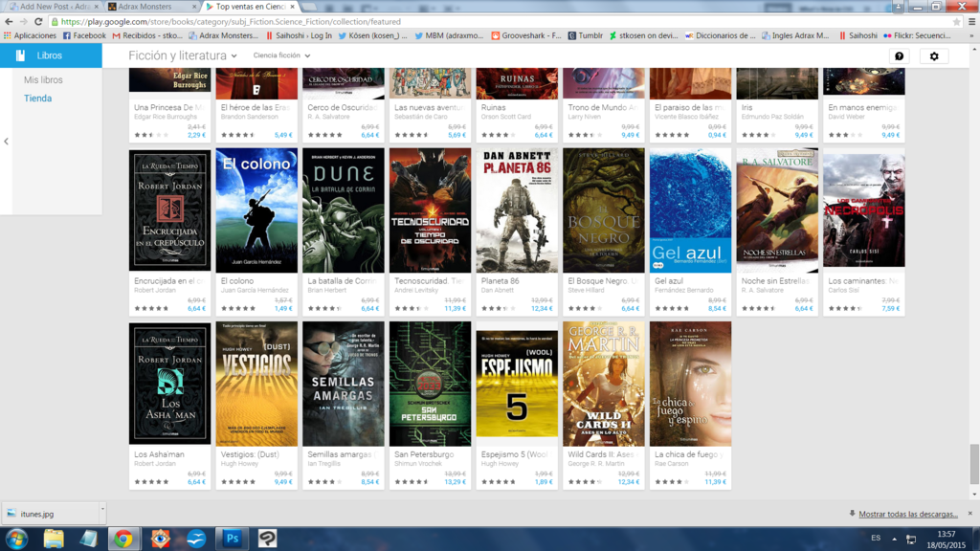
Task: Open Mis libros in the sidebar
Action: [43, 80]
